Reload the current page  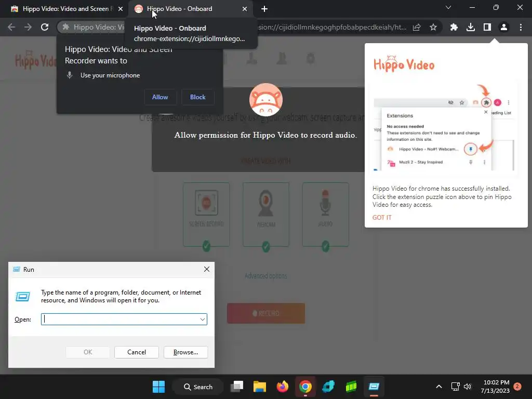tap(45, 27)
